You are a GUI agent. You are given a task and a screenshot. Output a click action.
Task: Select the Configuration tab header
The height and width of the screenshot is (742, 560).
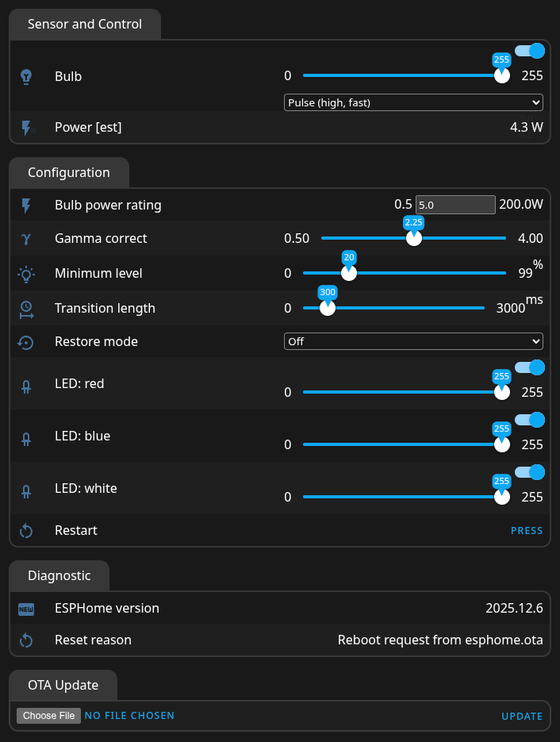click(x=69, y=173)
